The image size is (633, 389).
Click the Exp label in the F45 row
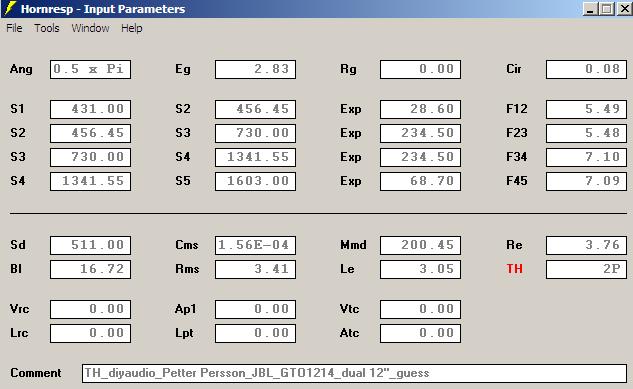(x=350, y=181)
